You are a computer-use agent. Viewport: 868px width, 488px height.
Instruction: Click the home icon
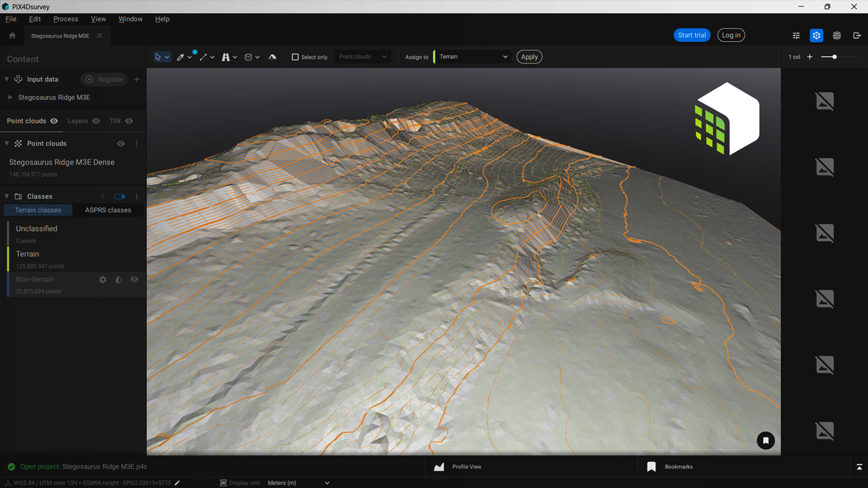pyautogui.click(x=12, y=36)
